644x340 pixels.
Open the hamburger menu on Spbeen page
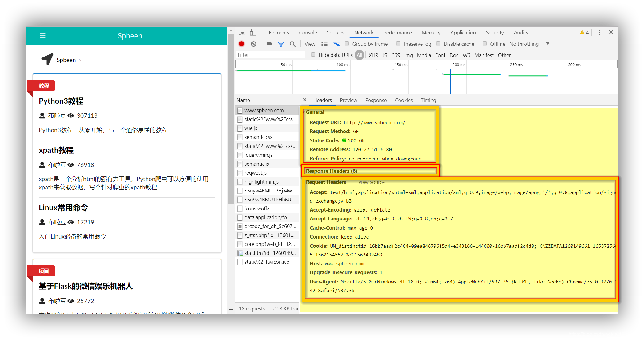point(43,36)
